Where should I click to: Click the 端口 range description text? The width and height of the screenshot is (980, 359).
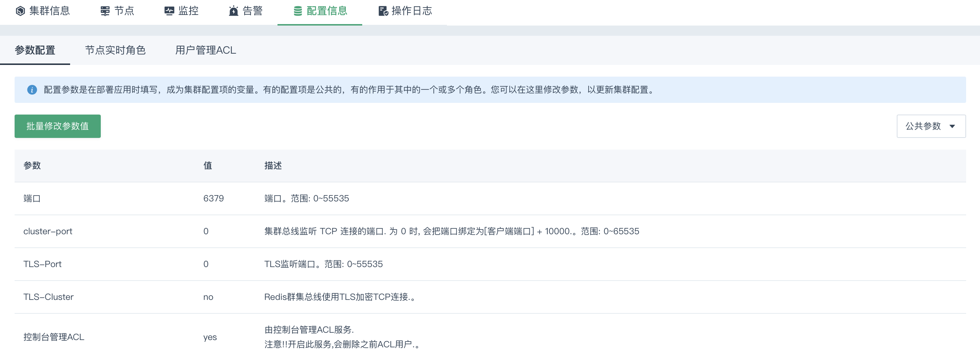tap(307, 198)
